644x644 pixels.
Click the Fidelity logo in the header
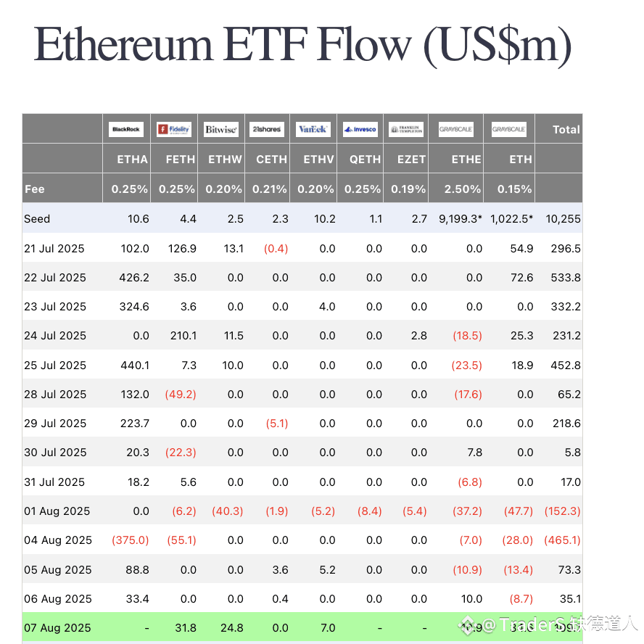[174, 130]
